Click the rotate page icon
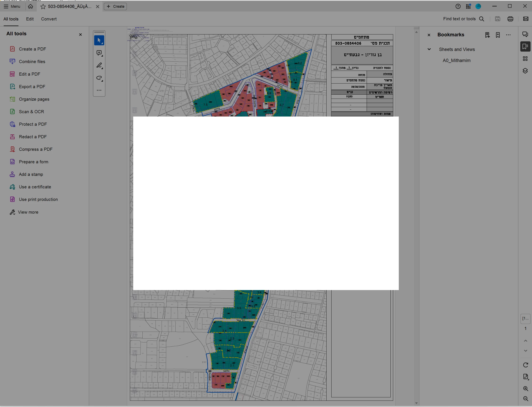The image size is (532, 407). 525,365
